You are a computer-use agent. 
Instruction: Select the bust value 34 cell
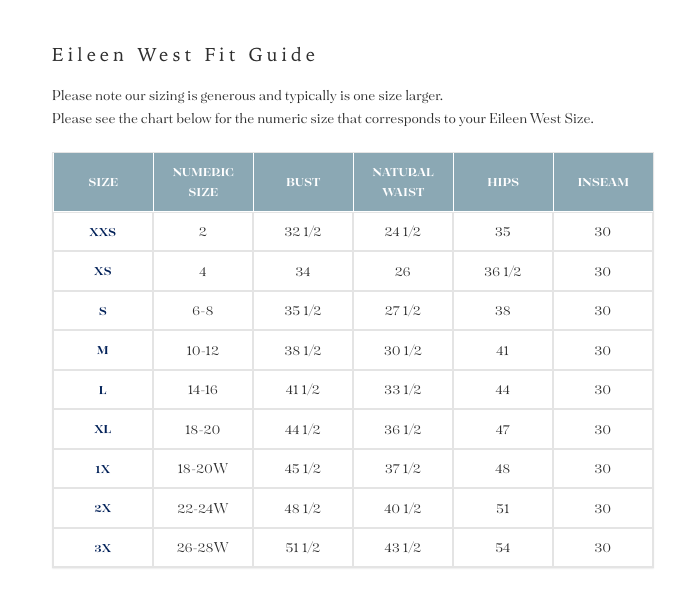tap(303, 272)
